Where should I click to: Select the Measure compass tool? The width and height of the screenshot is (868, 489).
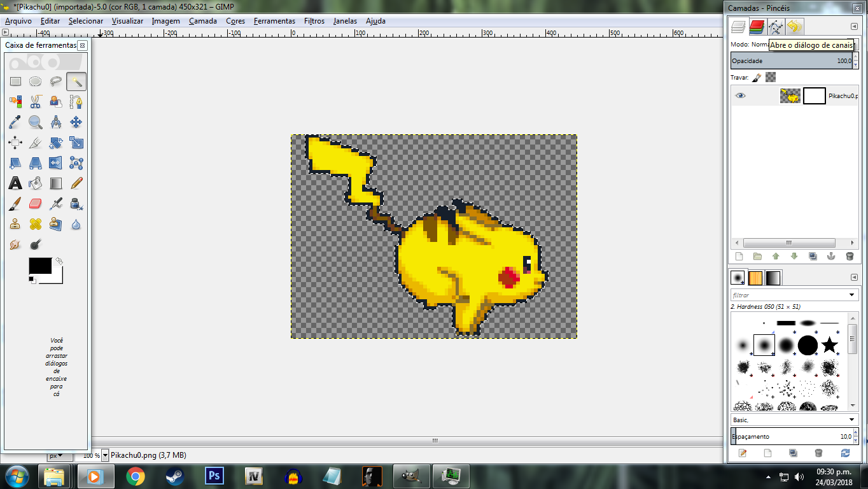coord(56,122)
